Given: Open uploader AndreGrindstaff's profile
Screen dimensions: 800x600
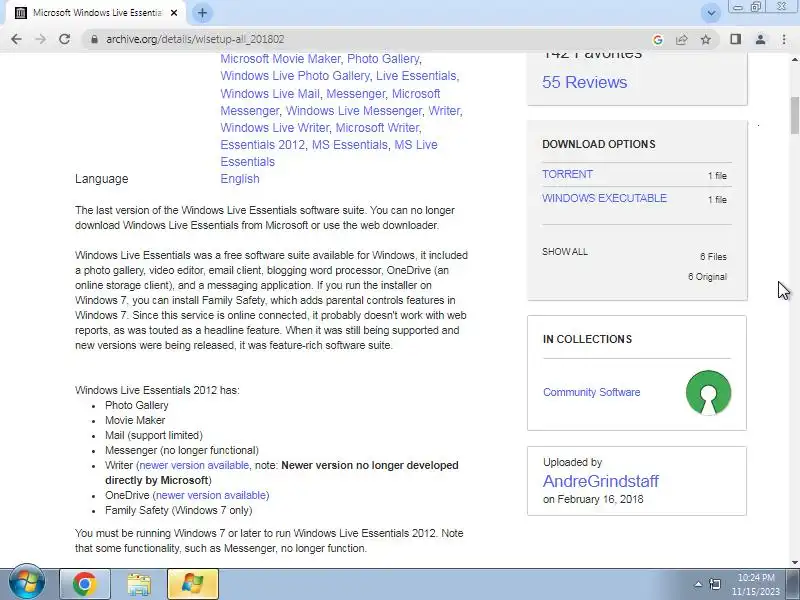Looking at the screenshot, I should (x=601, y=481).
